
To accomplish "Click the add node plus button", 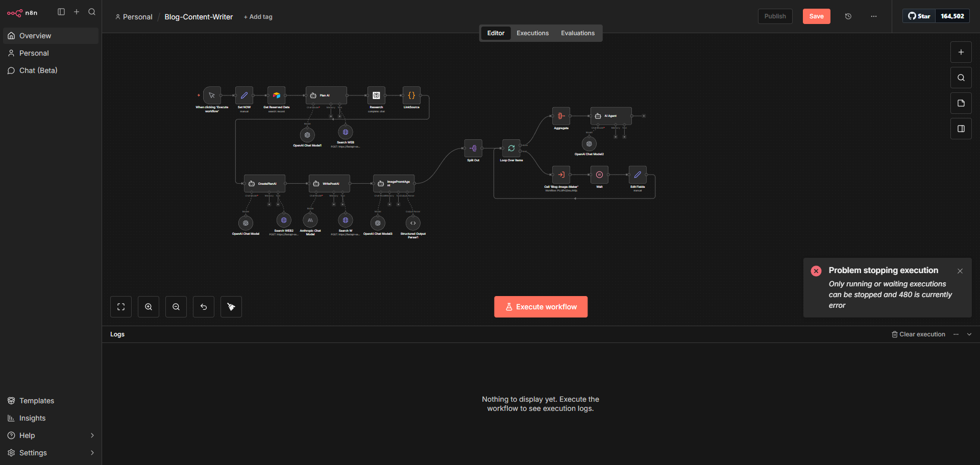I will click(x=961, y=52).
